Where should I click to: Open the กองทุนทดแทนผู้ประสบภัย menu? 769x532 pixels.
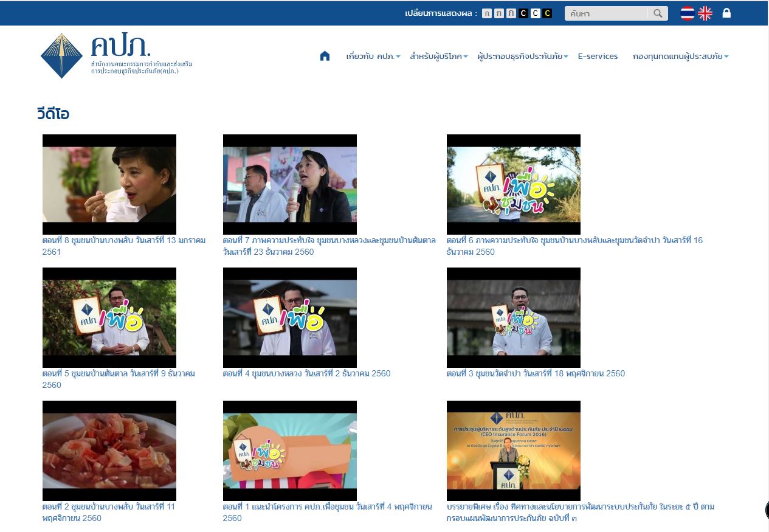pyautogui.click(x=680, y=57)
